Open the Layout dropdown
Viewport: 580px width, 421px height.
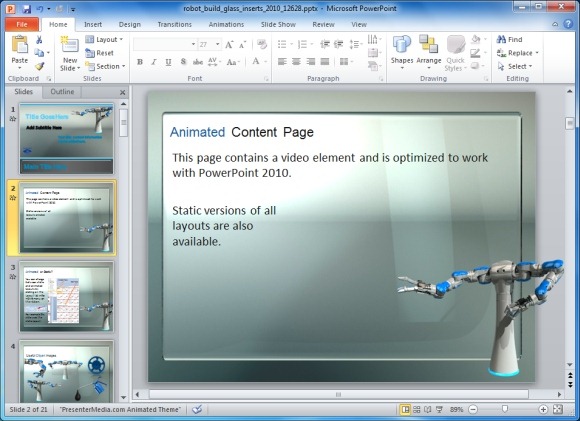point(104,40)
